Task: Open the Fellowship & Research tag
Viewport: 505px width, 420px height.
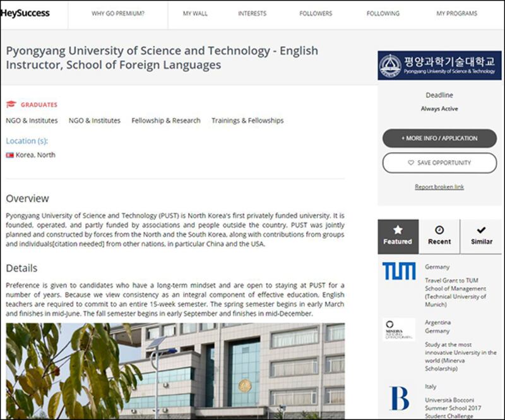Action: coord(166,121)
